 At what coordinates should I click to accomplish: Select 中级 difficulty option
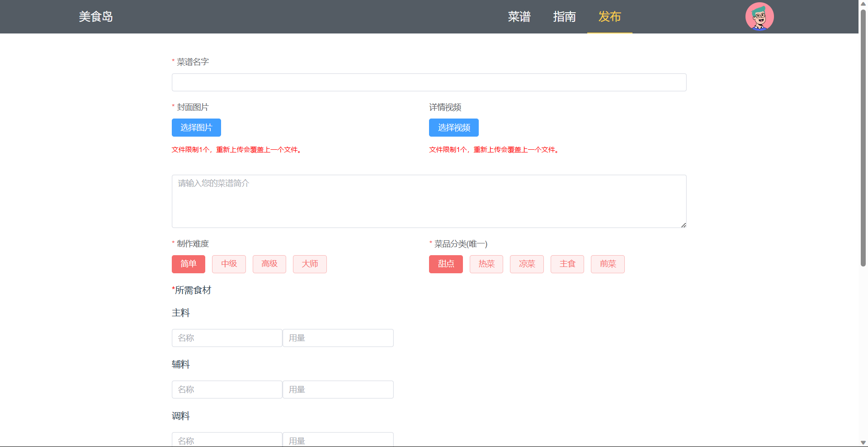[x=229, y=264]
